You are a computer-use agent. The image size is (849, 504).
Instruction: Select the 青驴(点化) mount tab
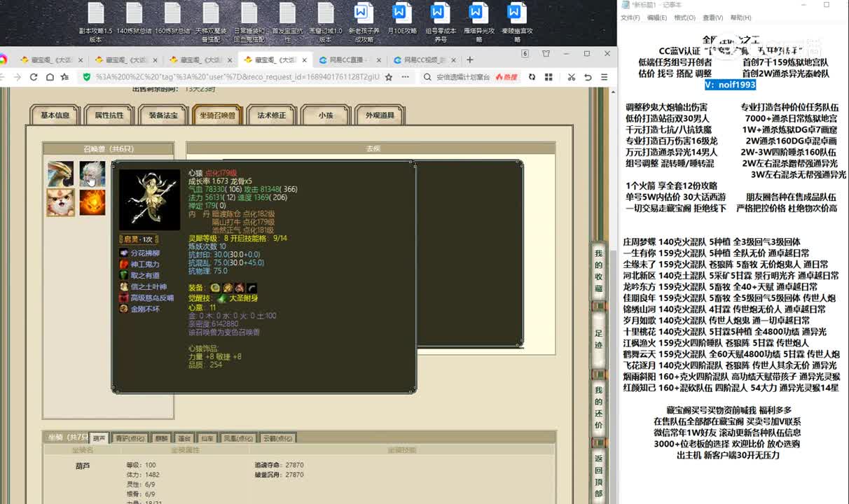click(130, 438)
